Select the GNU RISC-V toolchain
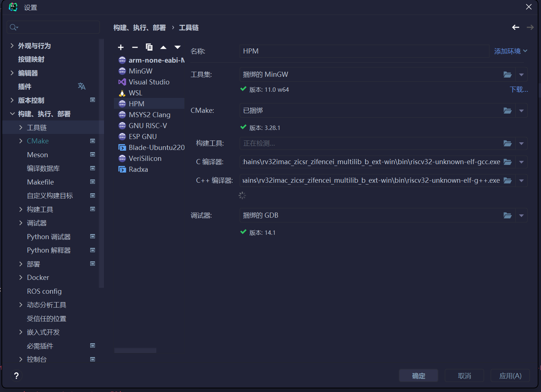The image size is (541, 392). coord(149,126)
